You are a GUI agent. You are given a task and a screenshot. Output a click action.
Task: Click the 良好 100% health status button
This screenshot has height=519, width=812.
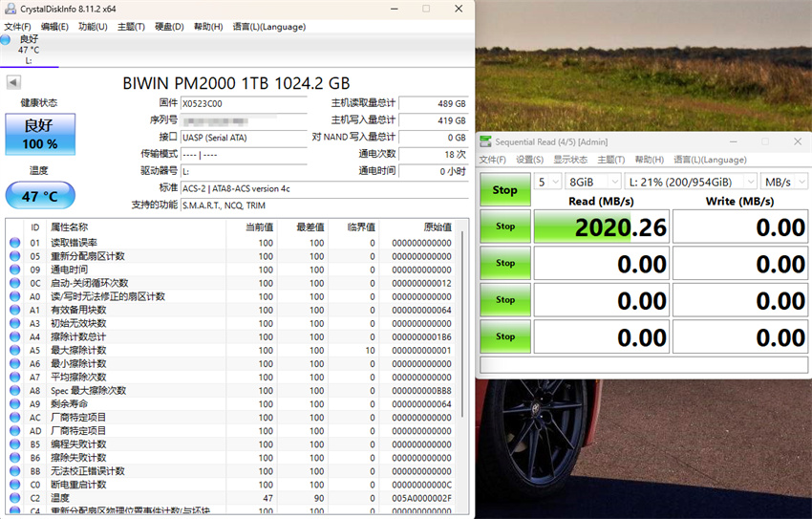[x=40, y=134]
